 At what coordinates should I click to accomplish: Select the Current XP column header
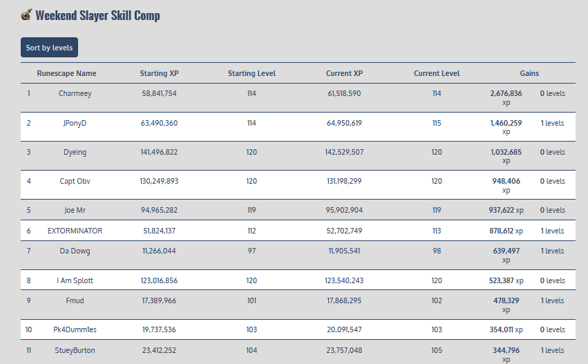(x=344, y=73)
